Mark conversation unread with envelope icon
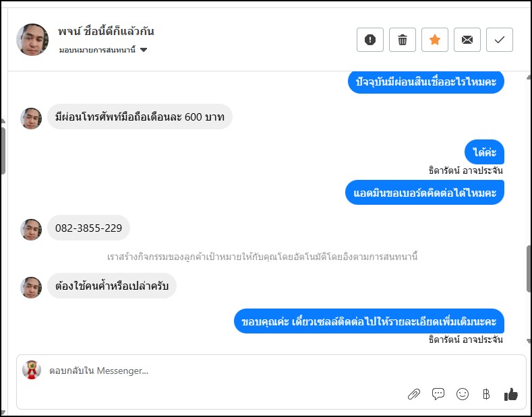Screen dimensions: 532x417 (x=467, y=40)
